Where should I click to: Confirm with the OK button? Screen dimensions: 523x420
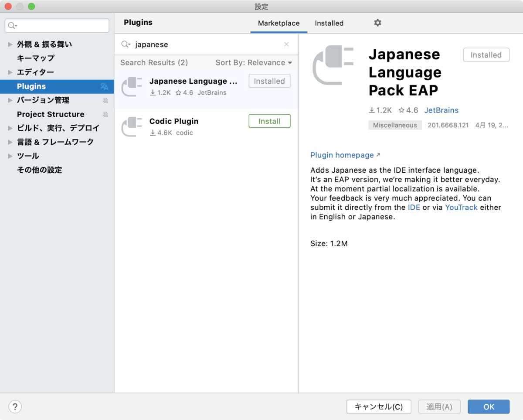point(489,406)
